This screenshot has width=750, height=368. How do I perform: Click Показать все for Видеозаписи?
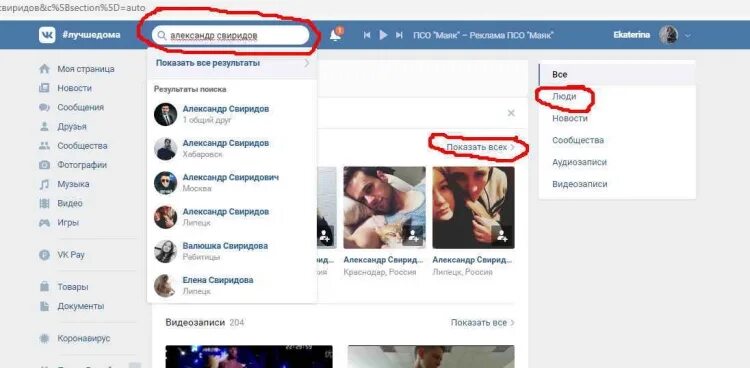(x=483, y=323)
